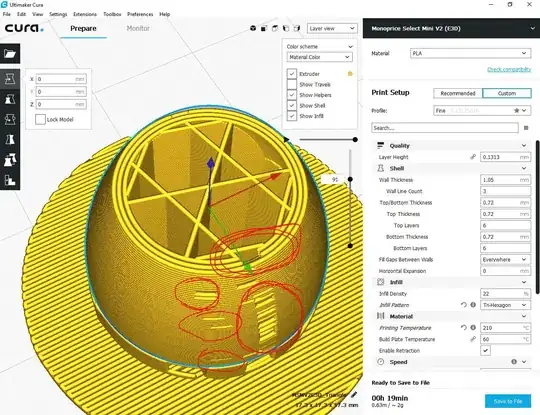
Task: Switch to 3D perspective camera view icon
Action: pyautogui.click(x=253, y=28)
